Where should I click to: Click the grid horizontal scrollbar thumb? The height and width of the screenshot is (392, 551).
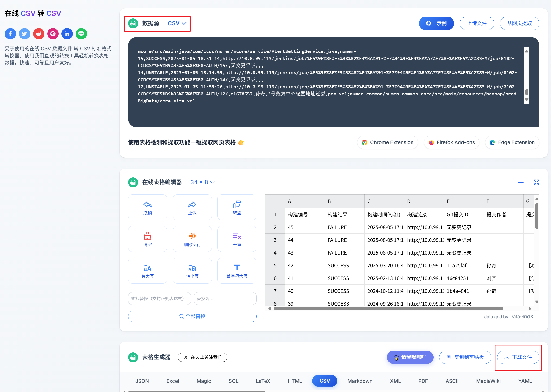388,308
